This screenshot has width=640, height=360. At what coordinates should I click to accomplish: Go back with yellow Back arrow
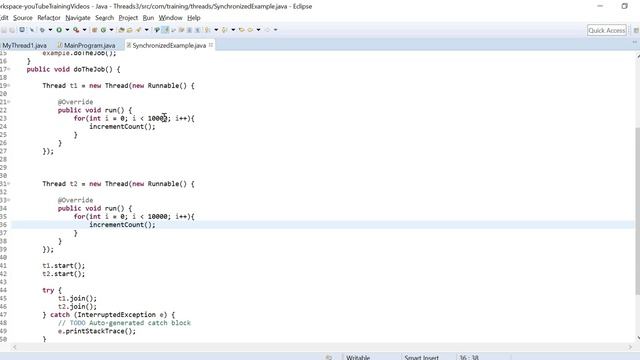coord(242,30)
